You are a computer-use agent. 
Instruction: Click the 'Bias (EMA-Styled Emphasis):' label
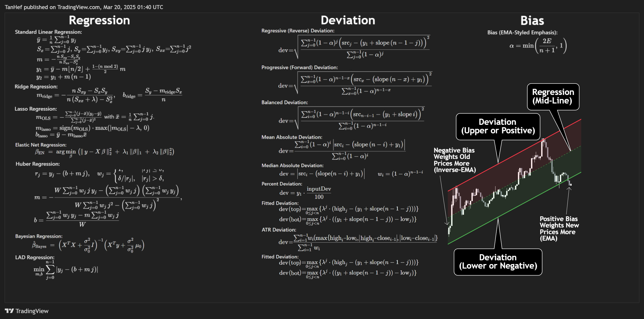522,33
